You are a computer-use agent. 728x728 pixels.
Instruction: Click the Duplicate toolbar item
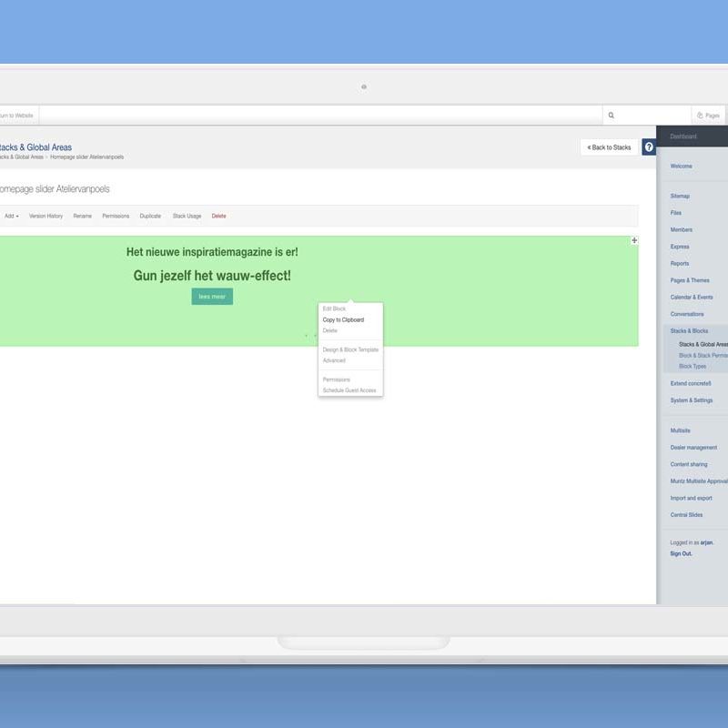coord(150,216)
